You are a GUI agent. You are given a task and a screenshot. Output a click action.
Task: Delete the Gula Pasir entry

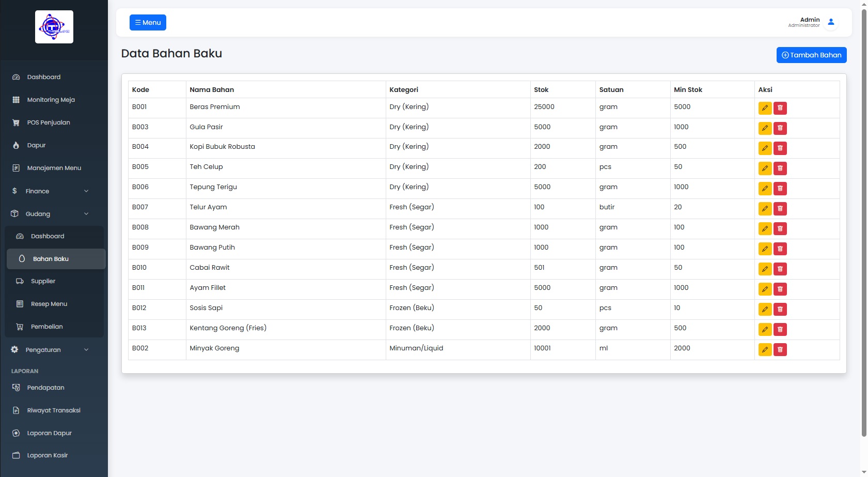point(780,128)
